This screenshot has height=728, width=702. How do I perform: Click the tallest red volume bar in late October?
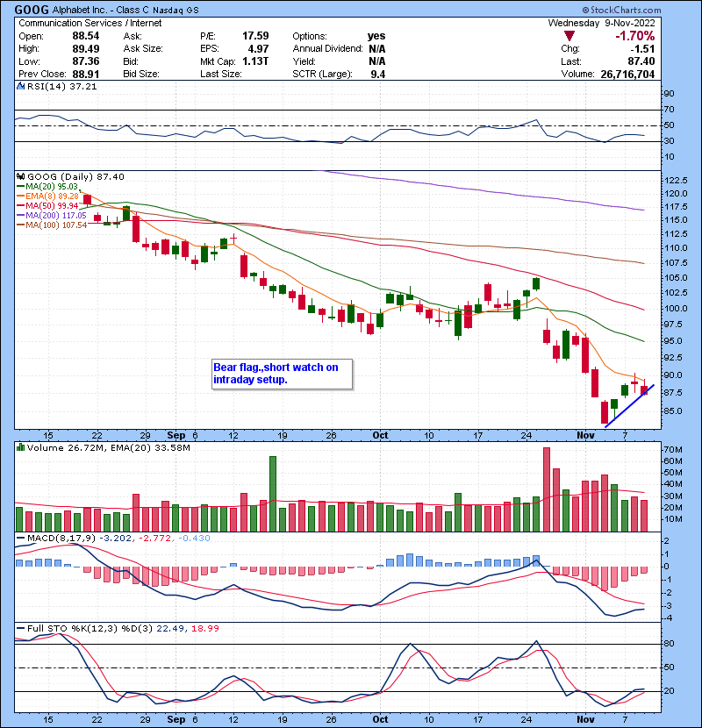pyautogui.click(x=547, y=489)
